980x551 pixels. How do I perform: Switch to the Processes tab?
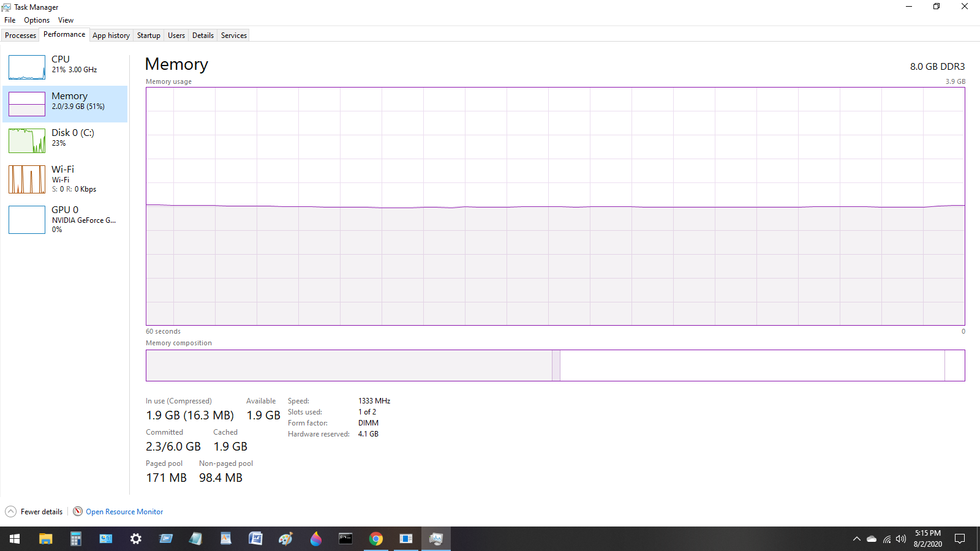pos(20,36)
